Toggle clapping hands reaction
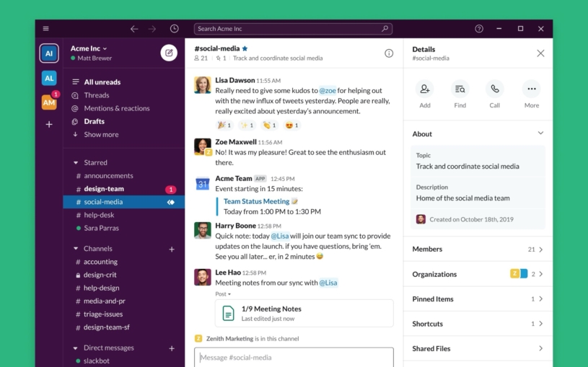The height and width of the screenshot is (367, 588). click(270, 125)
